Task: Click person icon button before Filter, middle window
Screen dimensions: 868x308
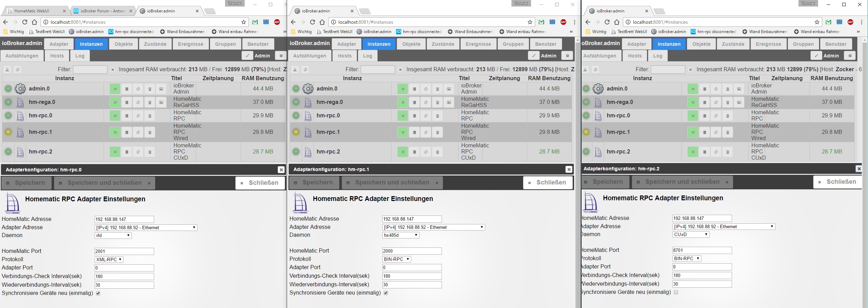Action: click(295, 70)
